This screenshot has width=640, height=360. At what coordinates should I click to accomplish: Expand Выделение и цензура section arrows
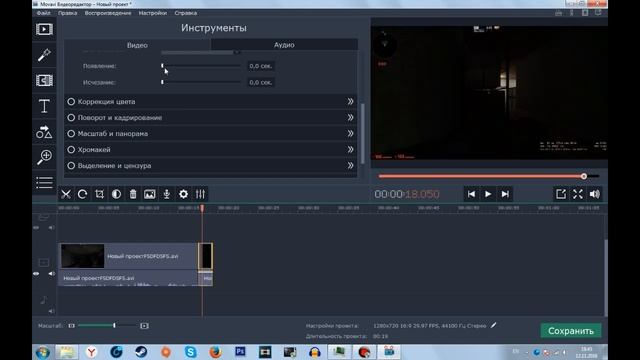[350, 166]
